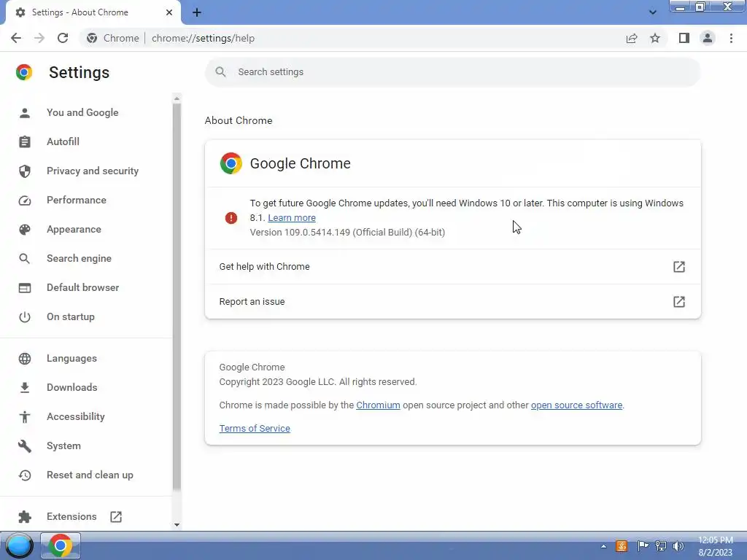Click the Reset and clean up icon

point(24,475)
